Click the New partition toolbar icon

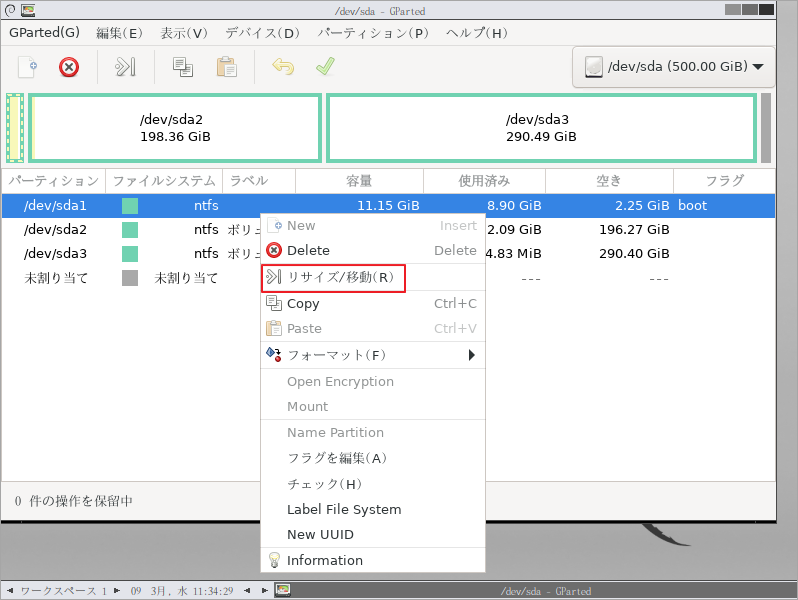point(28,67)
